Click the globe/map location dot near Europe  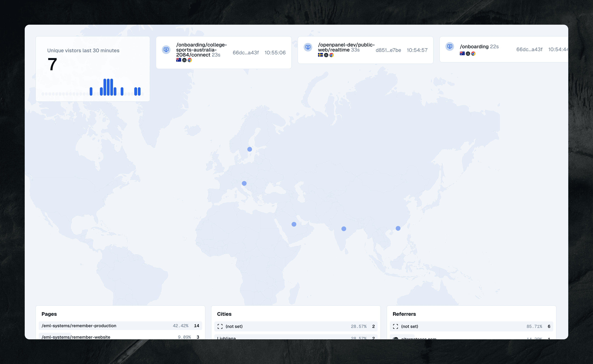point(244,183)
